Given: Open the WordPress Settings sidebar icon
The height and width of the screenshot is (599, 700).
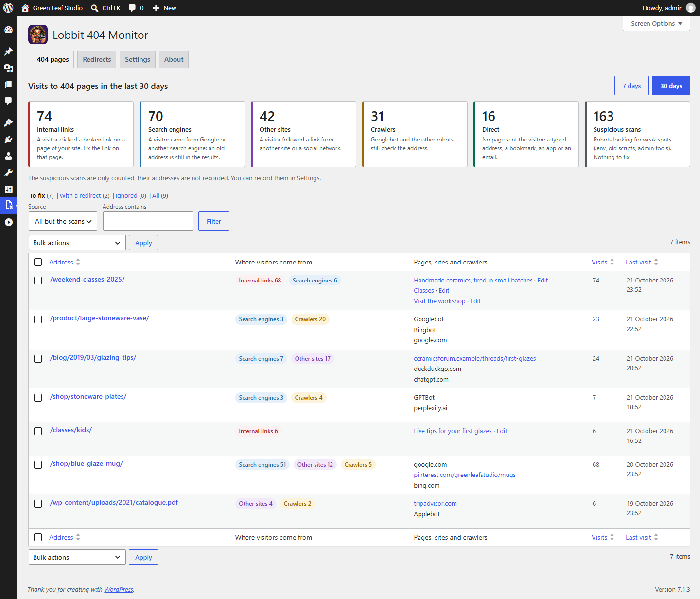Looking at the screenshot, I should 8,189.
